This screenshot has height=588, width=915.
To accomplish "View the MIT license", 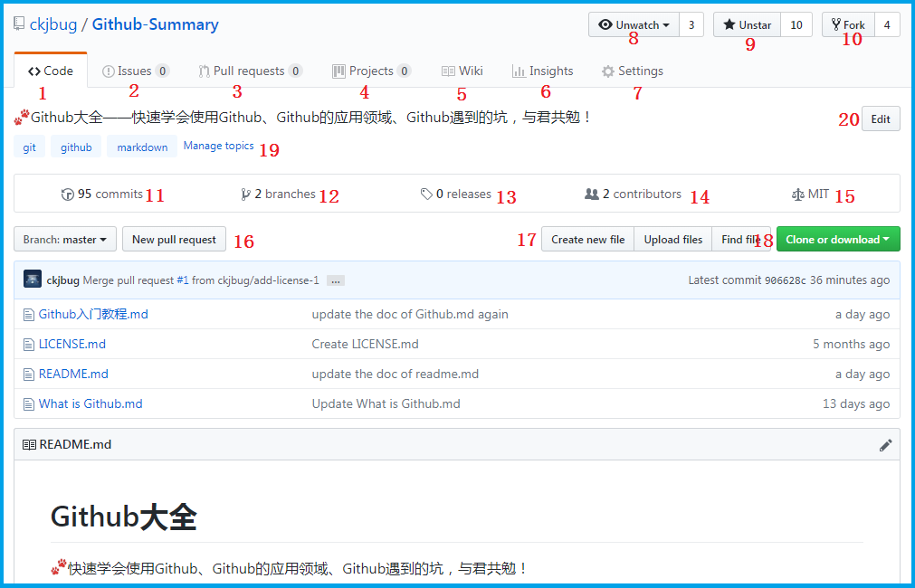I will (811, 194).
